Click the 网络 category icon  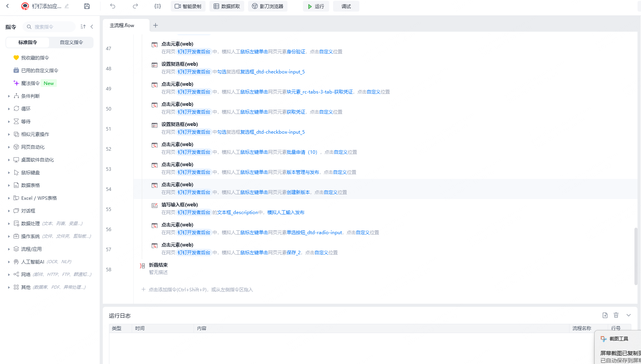point(16,274)
